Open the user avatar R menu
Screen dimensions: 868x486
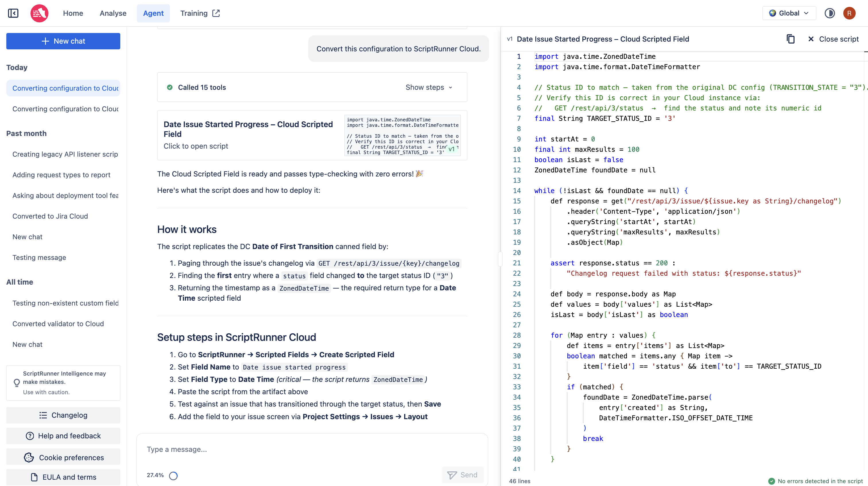[849, 13]
